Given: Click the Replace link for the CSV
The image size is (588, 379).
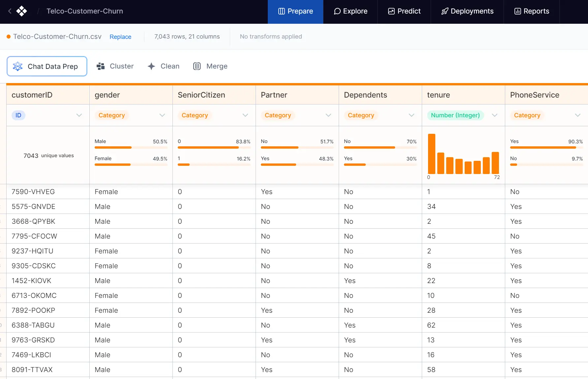Looking at the screenshot, I should coord(120,37).
